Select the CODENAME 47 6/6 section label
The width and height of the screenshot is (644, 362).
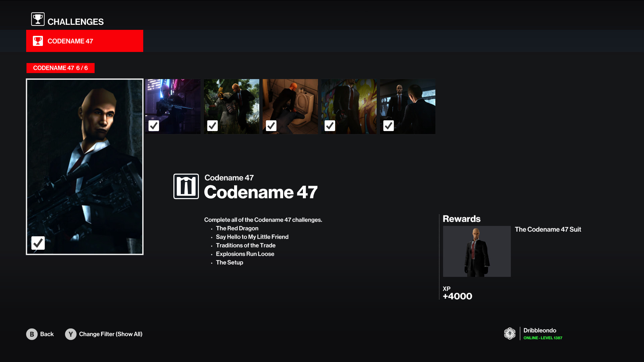pyautogui.click(x=60, y=68)
